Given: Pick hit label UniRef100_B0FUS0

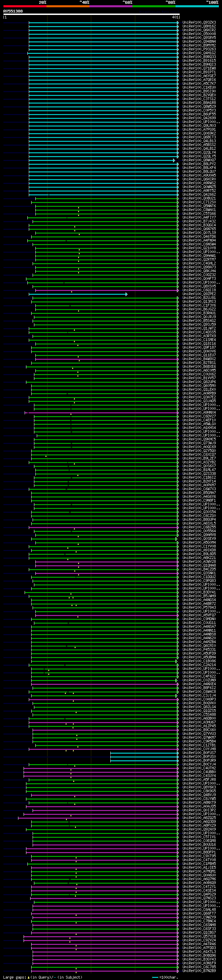Looking at the screenshot, I should click(x=199, y=757).
